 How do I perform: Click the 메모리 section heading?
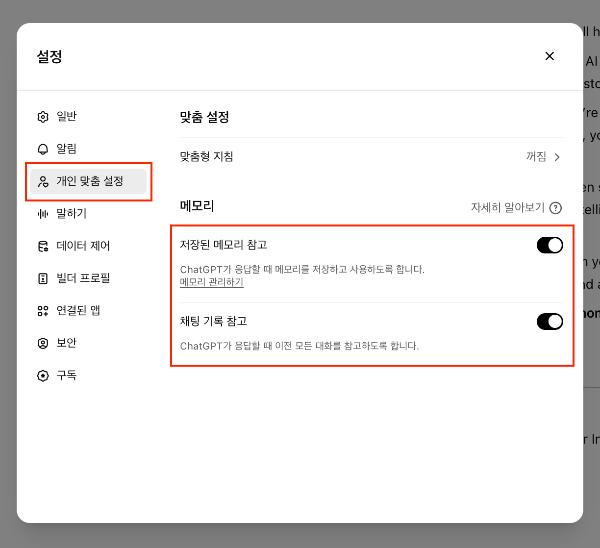click(x=197, y=206)
